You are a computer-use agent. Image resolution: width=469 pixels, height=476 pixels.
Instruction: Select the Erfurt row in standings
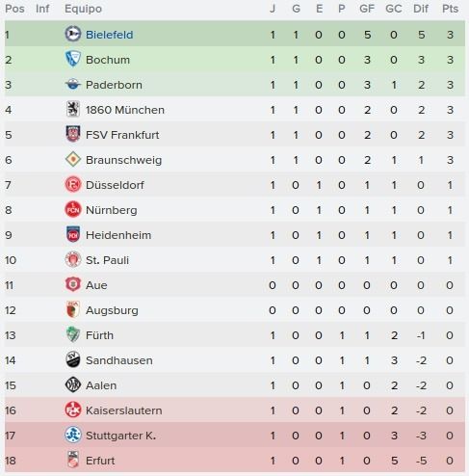point(235,461)
